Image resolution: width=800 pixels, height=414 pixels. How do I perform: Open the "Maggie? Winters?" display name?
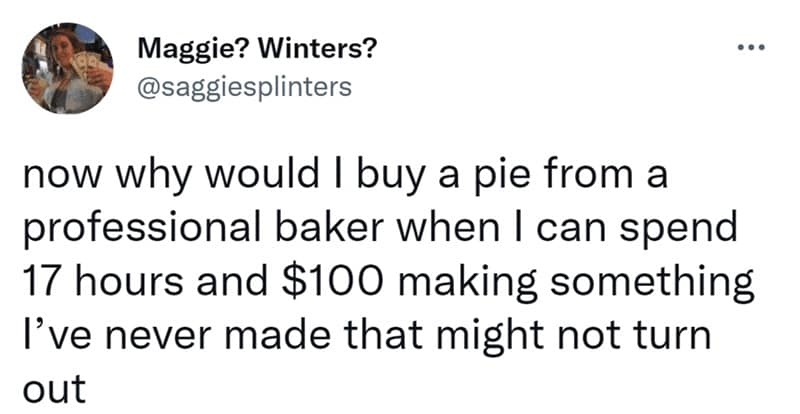255,47
